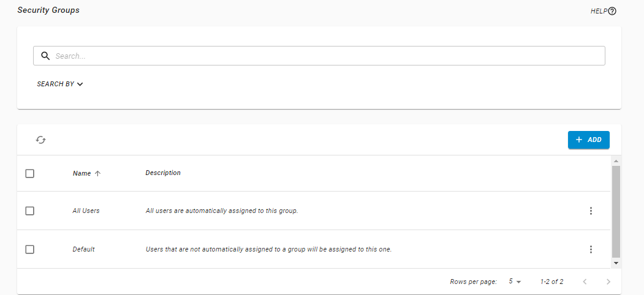This screenshot has height=295, width=644.
Task: Go to the previous page arrow
Action: pyautogui.click(x=585, y=282)
